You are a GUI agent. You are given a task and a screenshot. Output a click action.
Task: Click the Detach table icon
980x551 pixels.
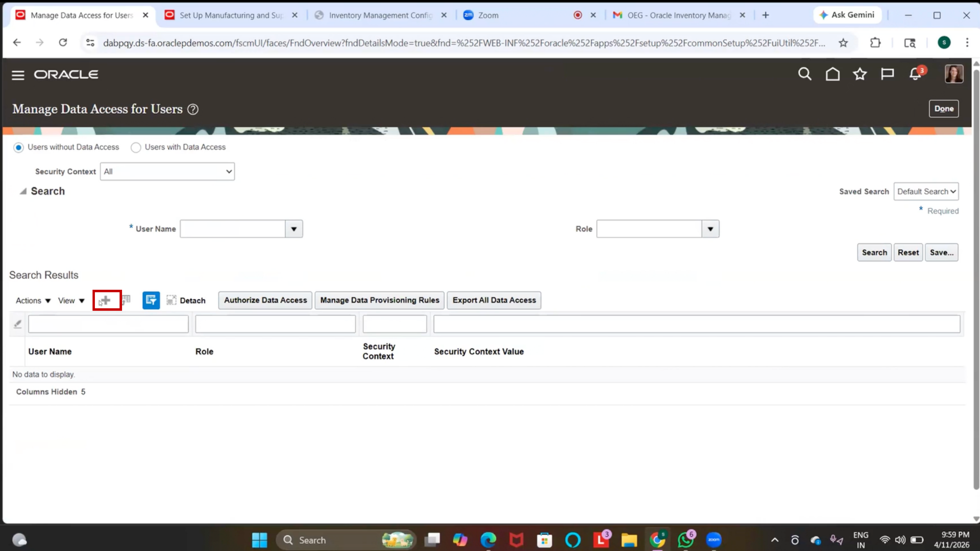coord(171,300)
